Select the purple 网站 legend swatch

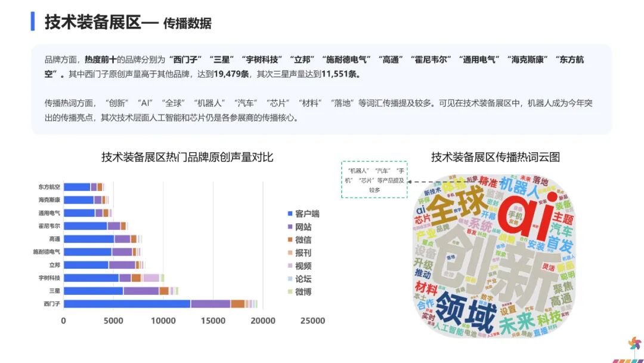tap(290, 227)
